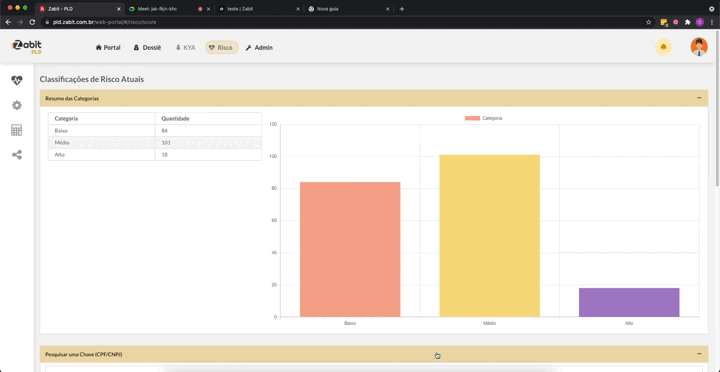Click the Médio axis label under chart
The image size is (720, 372).
pos(489,323)
